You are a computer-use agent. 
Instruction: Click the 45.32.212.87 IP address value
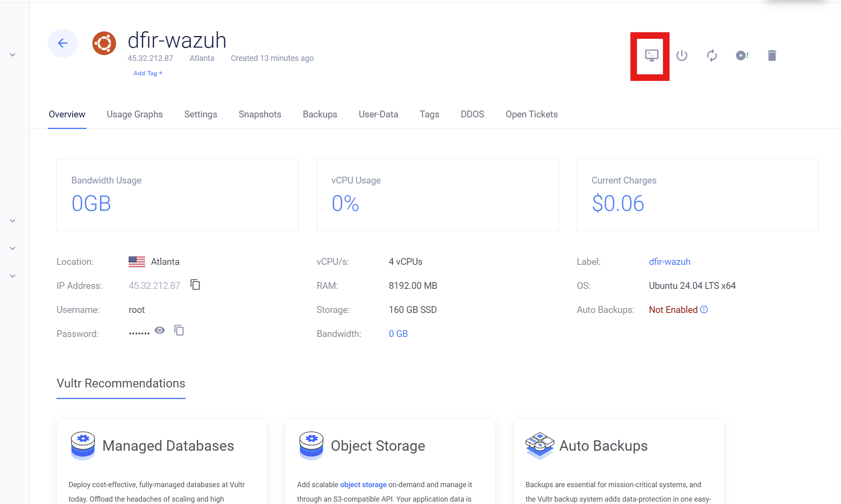(x=154, y=286)
